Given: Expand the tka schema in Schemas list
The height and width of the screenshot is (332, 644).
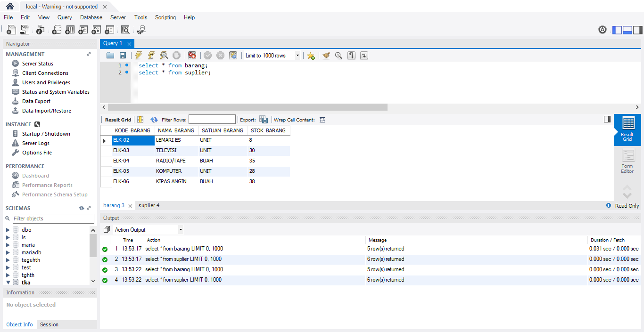Looking at the screenshot, I should point(8,282).
